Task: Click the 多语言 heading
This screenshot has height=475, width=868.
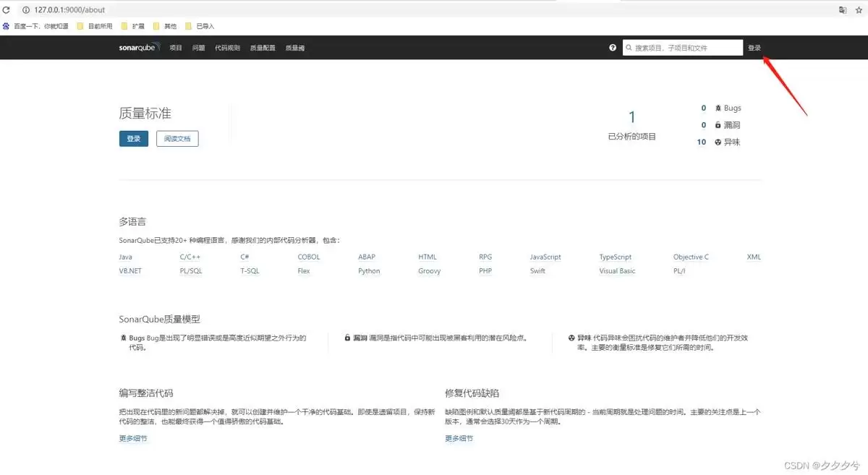Action: (132, 221)
